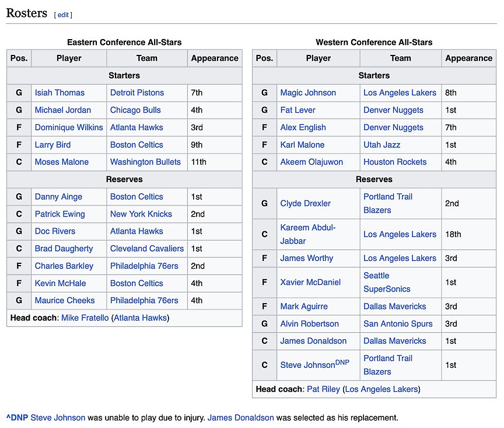Image resolution: width=504 pixels, height=428 pixels.
Task: Click the Detroit Pistons team link
Action: [x=137, y=93]
